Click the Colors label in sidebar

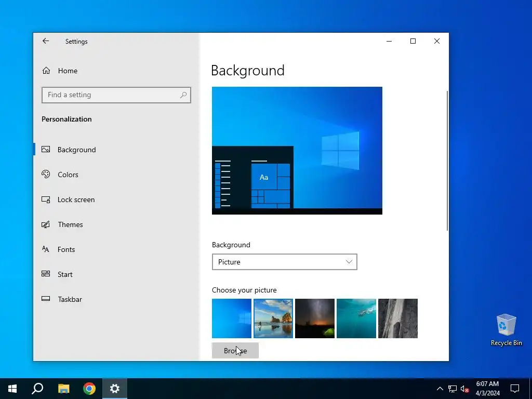coord(68,175)
